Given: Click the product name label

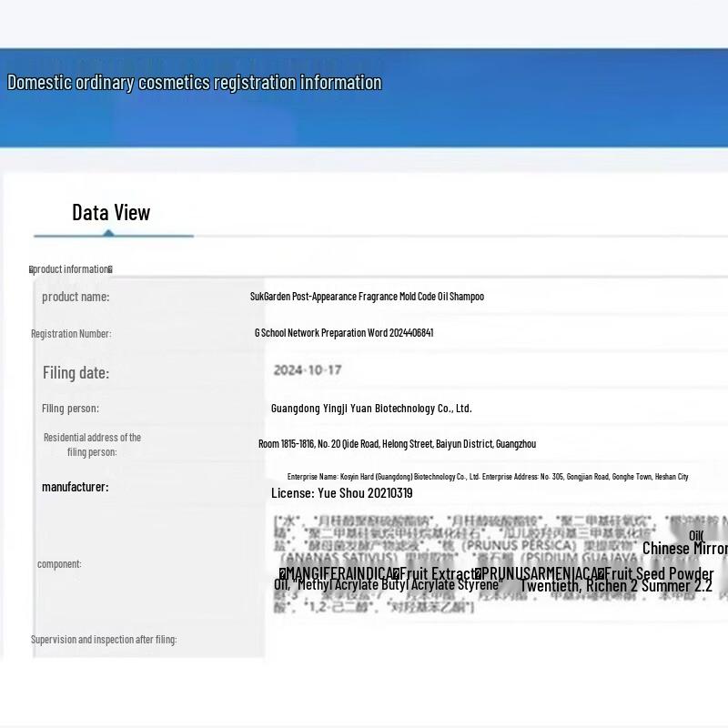Looking at the screenshot, I should [76, 297].
